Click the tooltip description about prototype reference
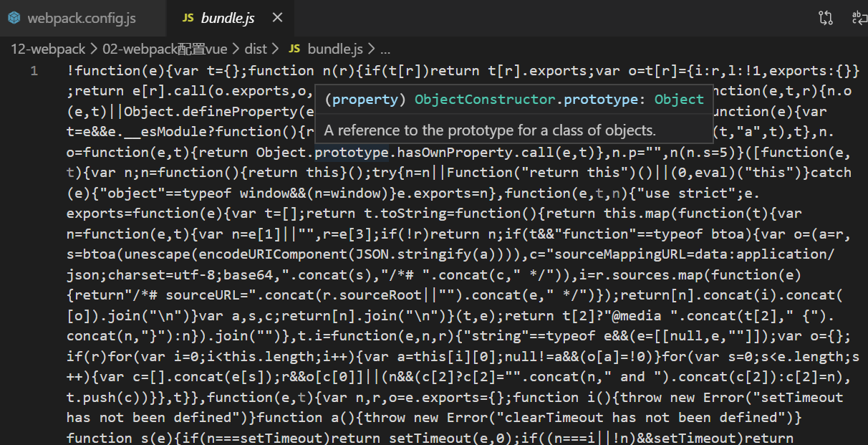Viewport: 868px width, 445px height. click(x=490, y=130)
